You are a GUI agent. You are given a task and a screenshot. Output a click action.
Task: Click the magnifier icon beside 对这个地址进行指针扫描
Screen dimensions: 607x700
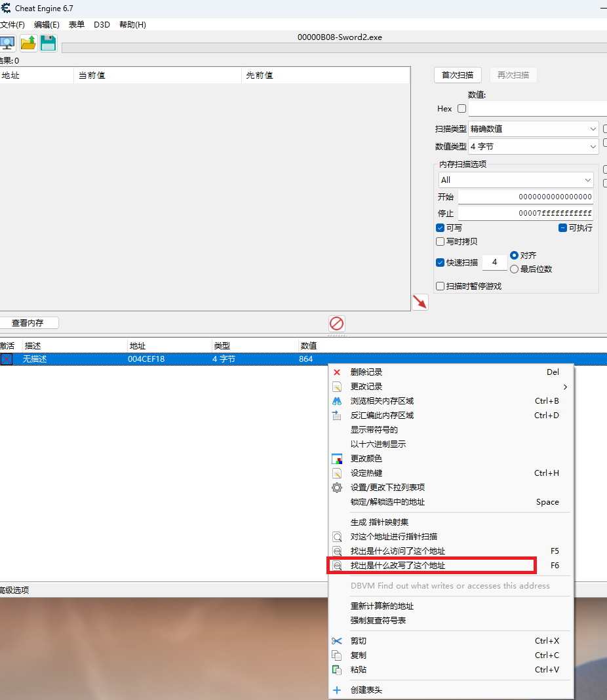pos(338,537)
